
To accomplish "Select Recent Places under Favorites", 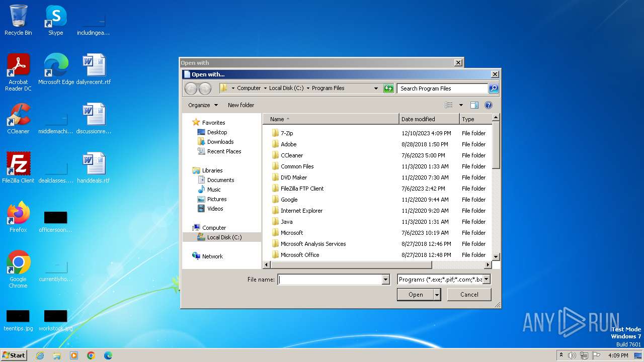I will pyautogui.click(x=224, y=151).
